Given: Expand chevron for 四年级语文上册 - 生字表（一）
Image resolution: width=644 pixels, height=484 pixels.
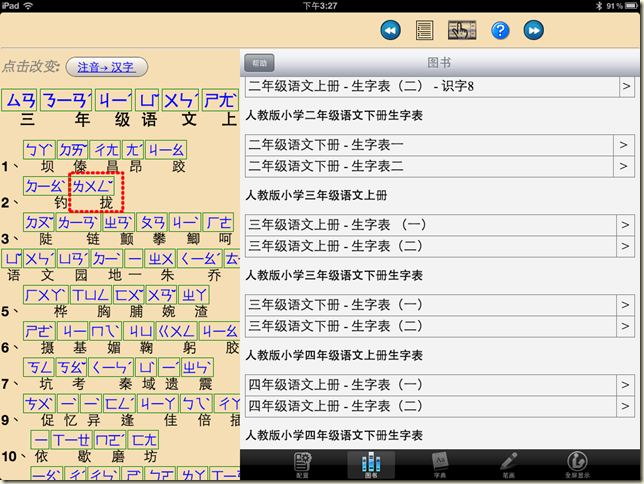Looking at the screenshot, I should [625, 385].
